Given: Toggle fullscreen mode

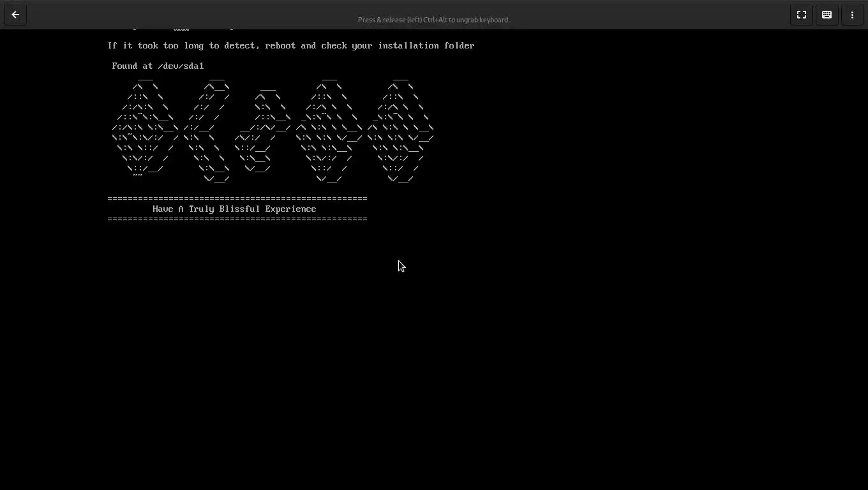Looking at the screenshot, I should coord(802,15).
